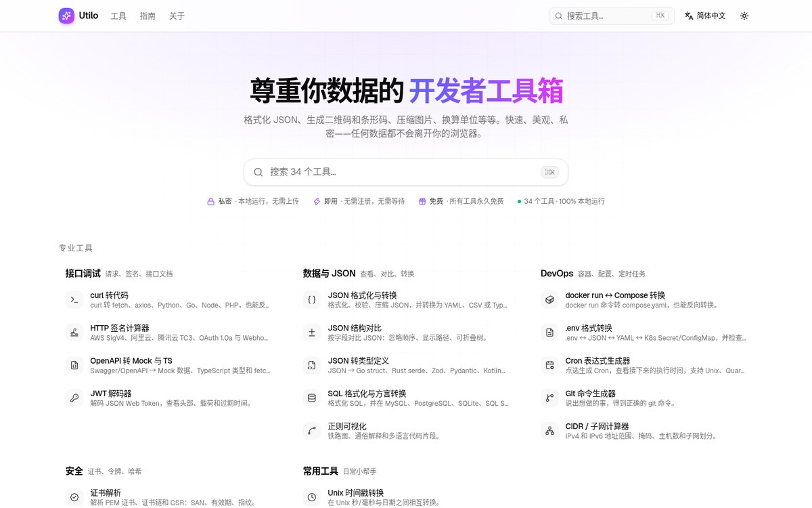Open the 工具 nav menu
812x508 pixels.
coord(118,16)
